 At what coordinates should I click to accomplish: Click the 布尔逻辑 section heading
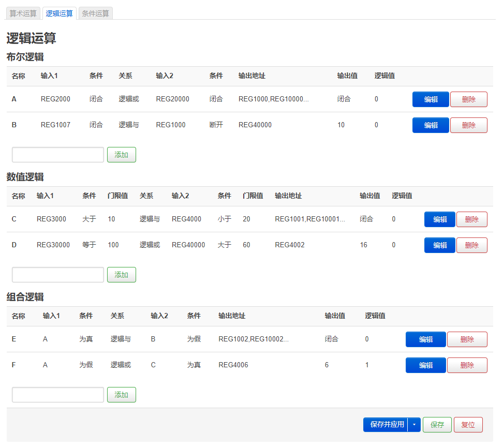click(x=25, y=57)
